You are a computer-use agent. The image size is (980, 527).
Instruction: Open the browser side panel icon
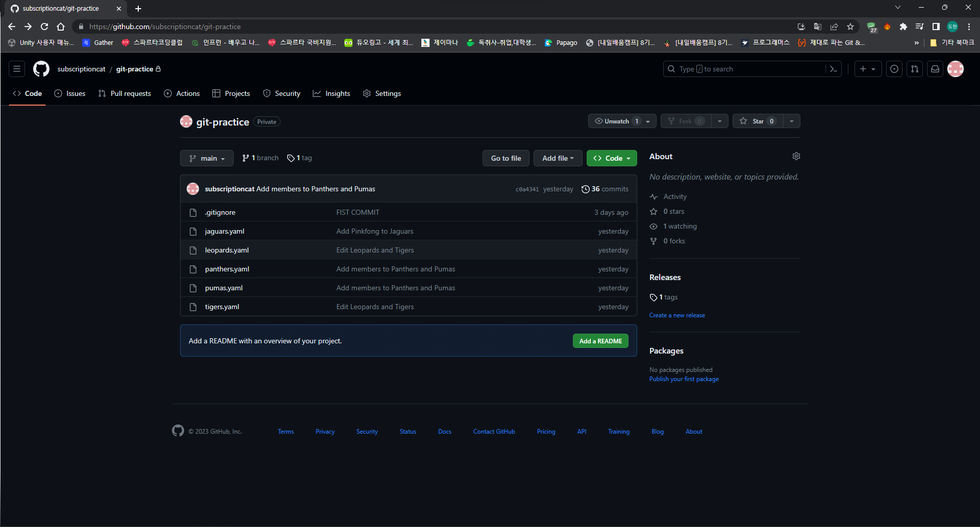click(936, 27)
